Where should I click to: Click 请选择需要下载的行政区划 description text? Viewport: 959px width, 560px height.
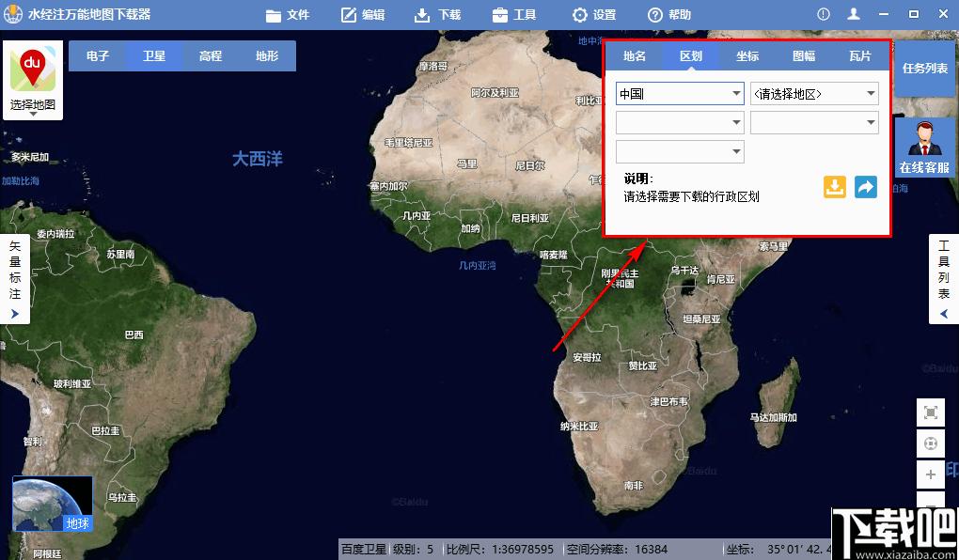coord(691,197)
